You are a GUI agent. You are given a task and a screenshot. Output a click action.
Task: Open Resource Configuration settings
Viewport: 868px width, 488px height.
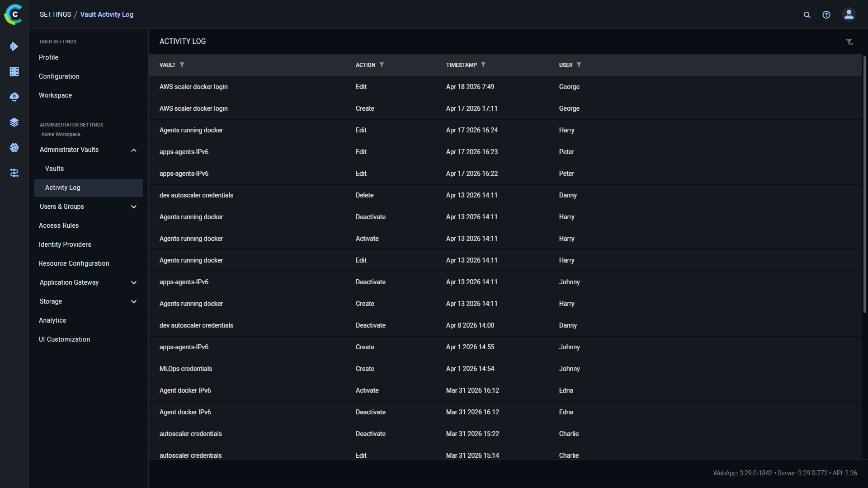[x=74, y=263]
